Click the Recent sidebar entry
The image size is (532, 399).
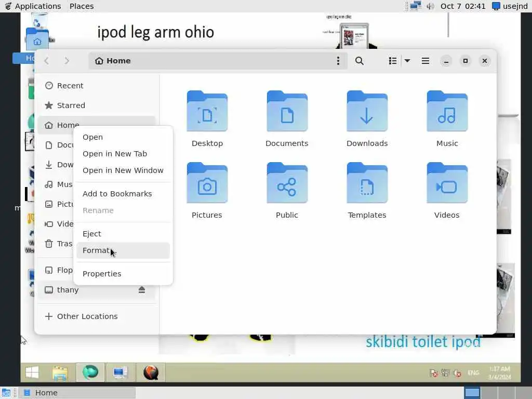(x=97, y=86)
